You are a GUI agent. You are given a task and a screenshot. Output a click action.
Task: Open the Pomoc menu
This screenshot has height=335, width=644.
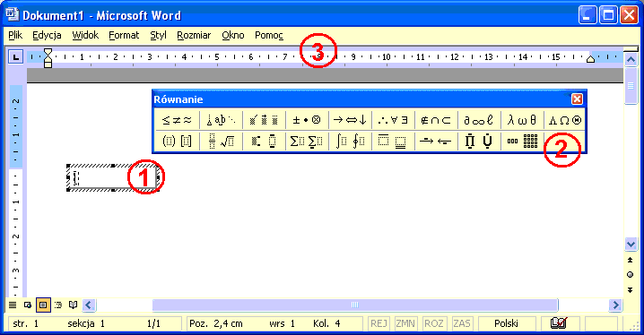click(269, 35)
